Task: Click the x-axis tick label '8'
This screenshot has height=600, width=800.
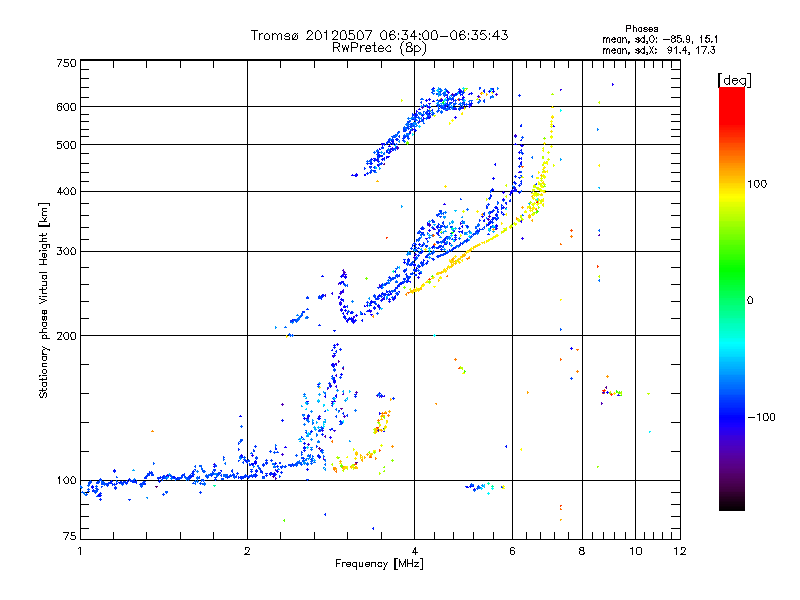Action: [x=582, y=551]
